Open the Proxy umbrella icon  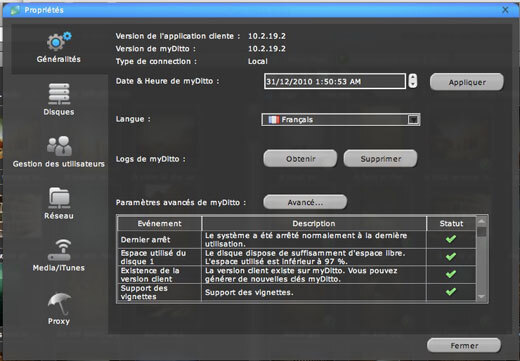[x=59, y=303]
